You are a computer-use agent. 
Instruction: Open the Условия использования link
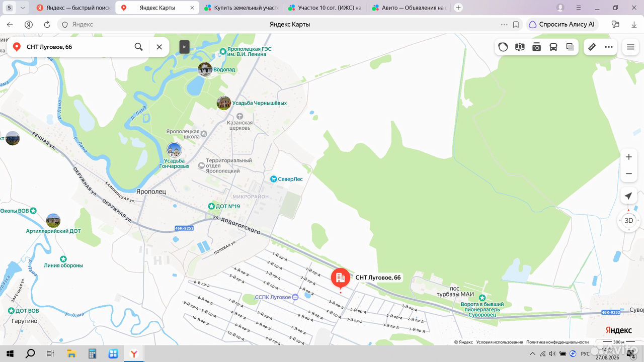(x=500, y=342)
